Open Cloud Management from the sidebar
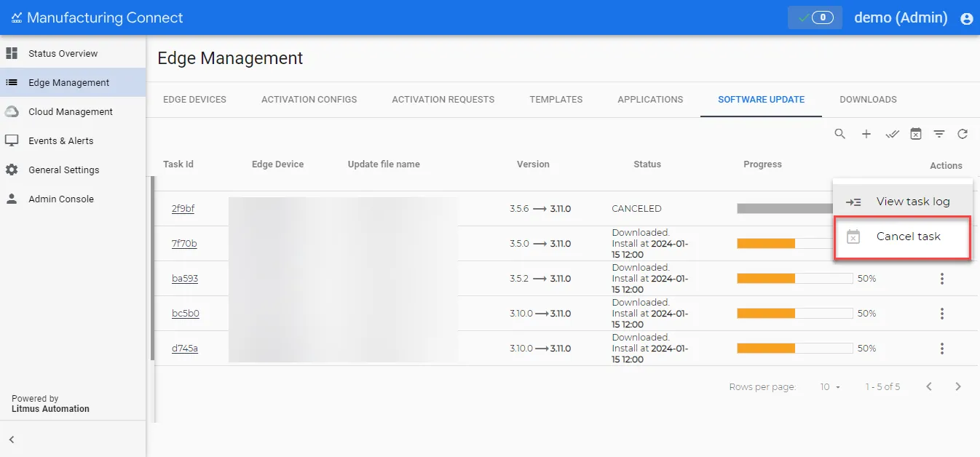Image resolution: width=980 pixels, height=457 pixels. click(x=73, y=111)
